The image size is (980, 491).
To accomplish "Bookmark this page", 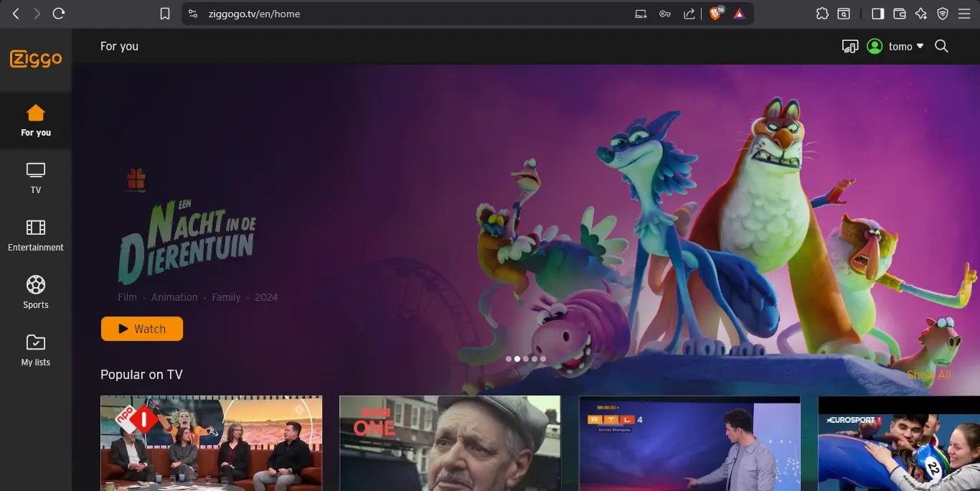I will click(x=165, y=14).
